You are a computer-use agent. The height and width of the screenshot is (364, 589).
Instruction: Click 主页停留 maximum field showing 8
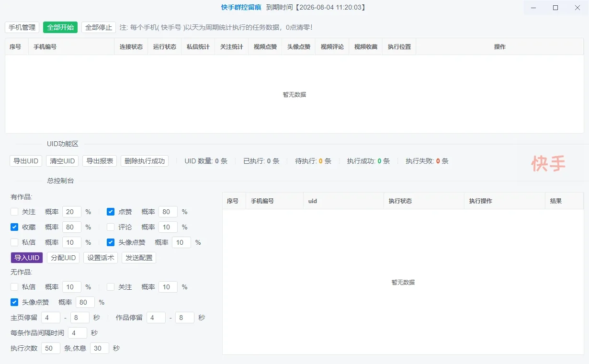click(x=80, y=318)
